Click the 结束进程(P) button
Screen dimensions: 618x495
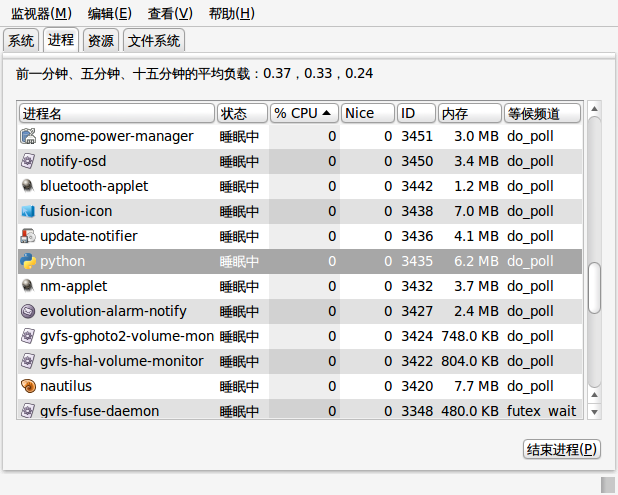click(x=562, y=449)
